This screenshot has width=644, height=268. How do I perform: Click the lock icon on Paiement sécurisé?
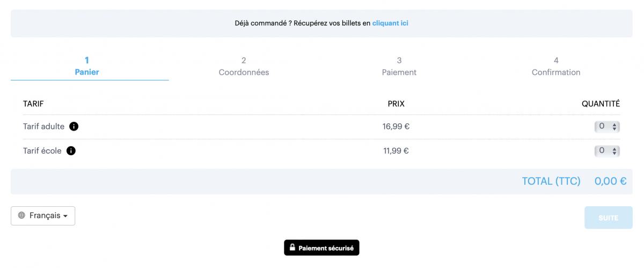292,248
